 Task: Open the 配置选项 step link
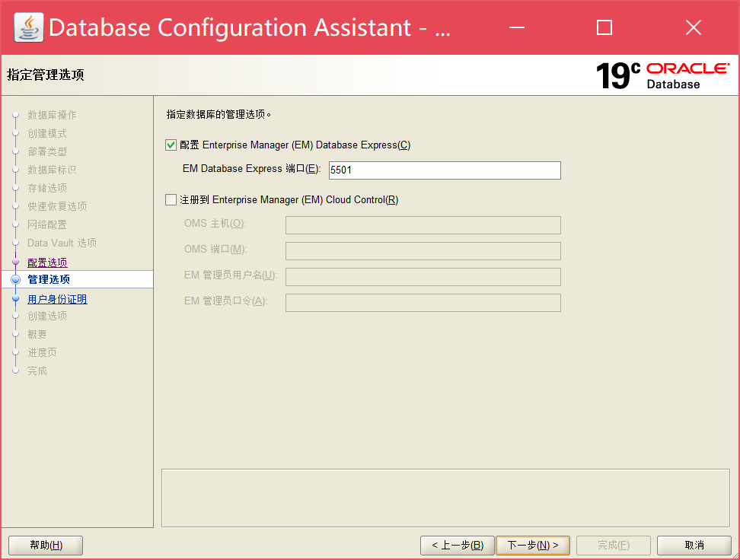tap(48, 261)
